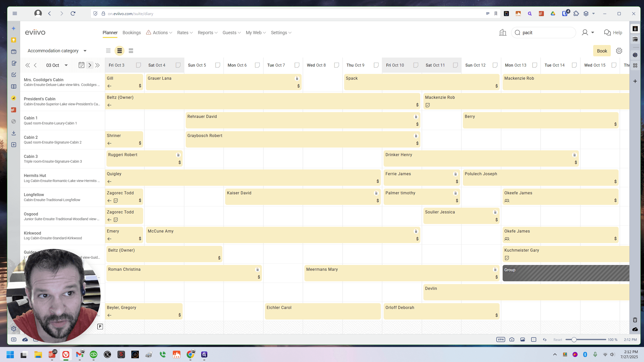Tick the Sun Oct 12 checkbox
This screenshot has width=644, height=362.
click(495, 65)
